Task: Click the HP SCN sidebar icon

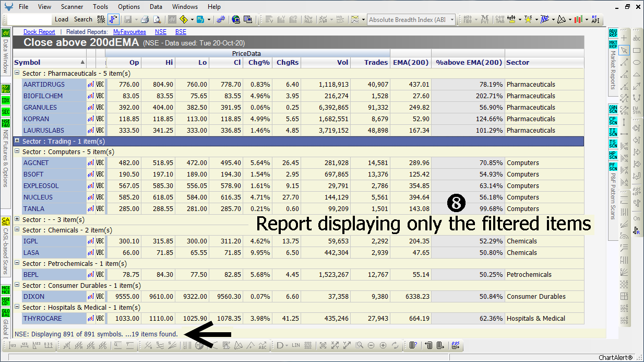Action: (x=613, y=155)
